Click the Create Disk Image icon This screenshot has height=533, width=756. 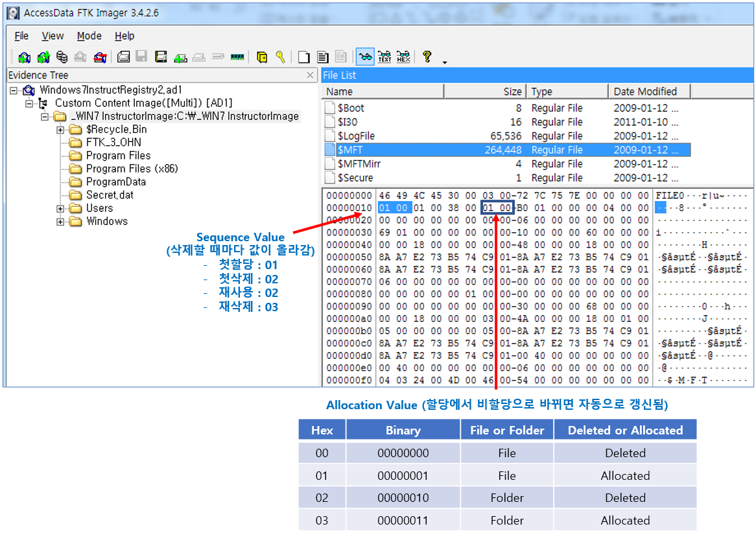[x=123, y=57]
